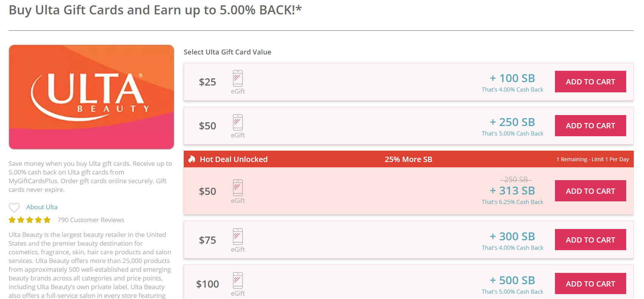
Task: Add the Hot Deal 313 SB card to cart
Action: point(590,191)
